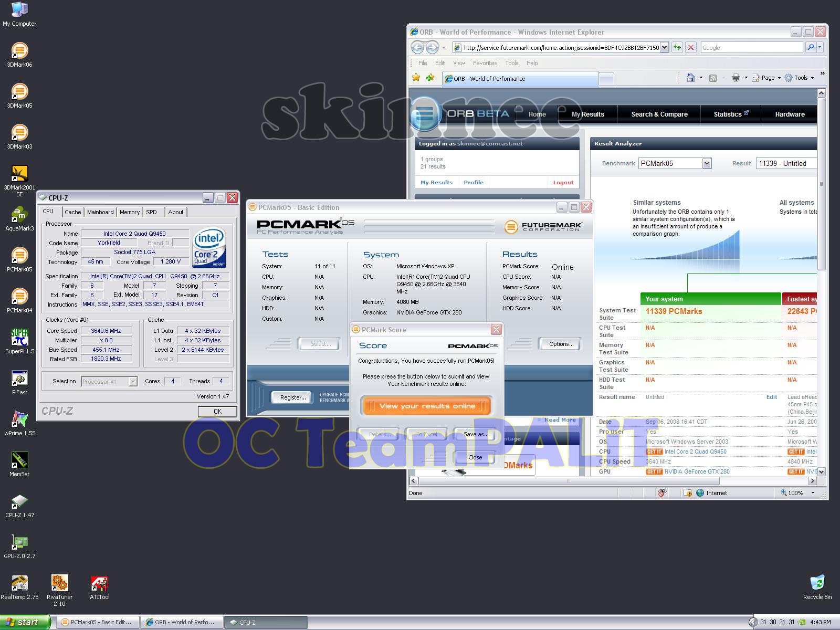Click the IE Google search field
This screenshot has height=630, width=840.
[751, 47]
